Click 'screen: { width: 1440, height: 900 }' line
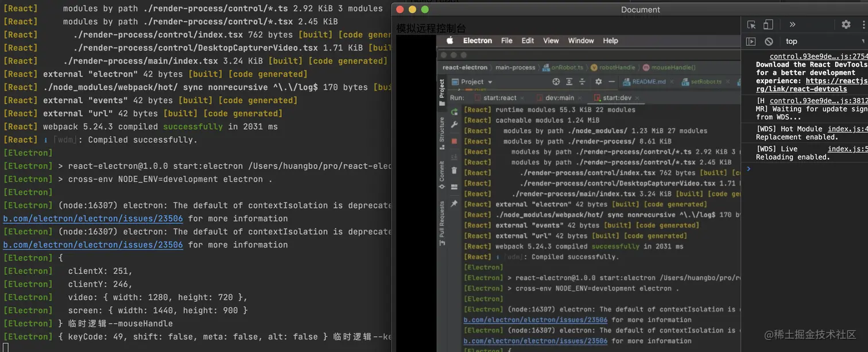868x352 pixels. 158,311
